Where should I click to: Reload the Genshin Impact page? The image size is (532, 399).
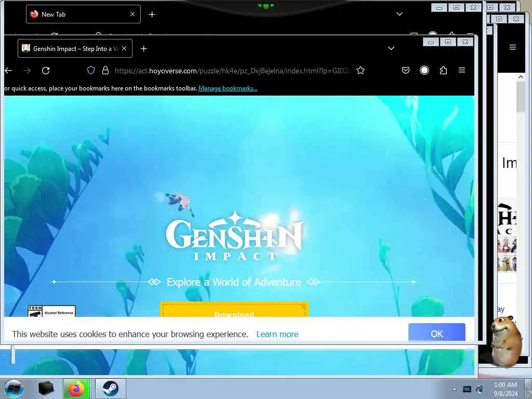pos(46,71)
